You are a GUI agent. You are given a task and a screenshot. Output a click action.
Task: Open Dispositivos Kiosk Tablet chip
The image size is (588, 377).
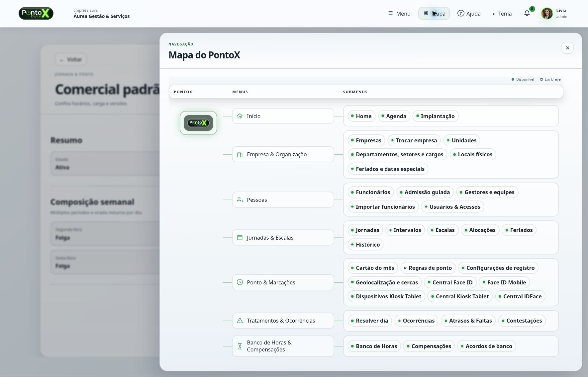386,296
